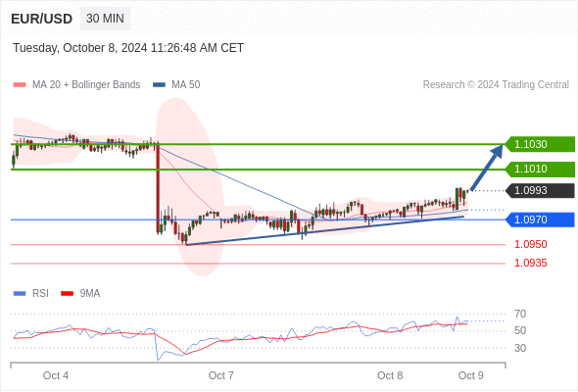Click the MA 20 + Bollinger Bands label
The height and width of the screenshot is (392, 578).
point(86,85)
